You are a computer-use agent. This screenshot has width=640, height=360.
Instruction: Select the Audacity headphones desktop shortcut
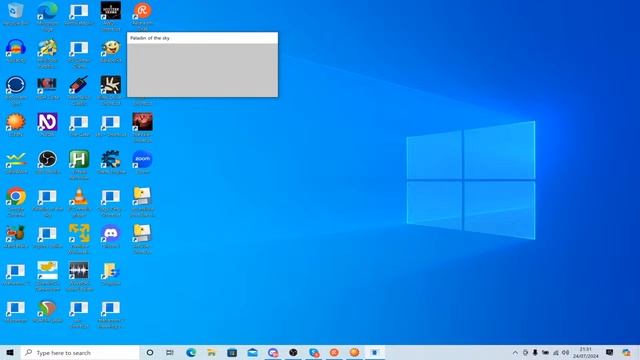16,51
